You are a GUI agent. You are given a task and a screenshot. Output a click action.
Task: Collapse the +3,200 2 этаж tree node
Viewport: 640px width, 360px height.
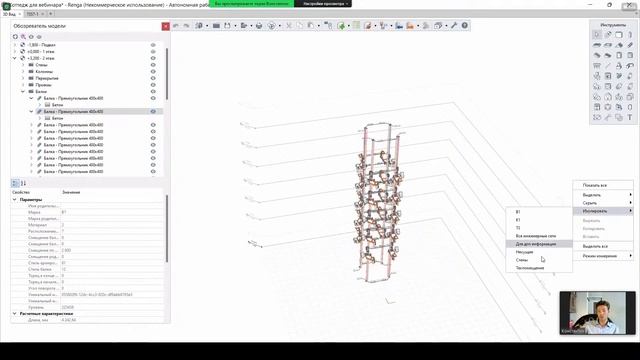pyautogui.click(x=15, y=58)
